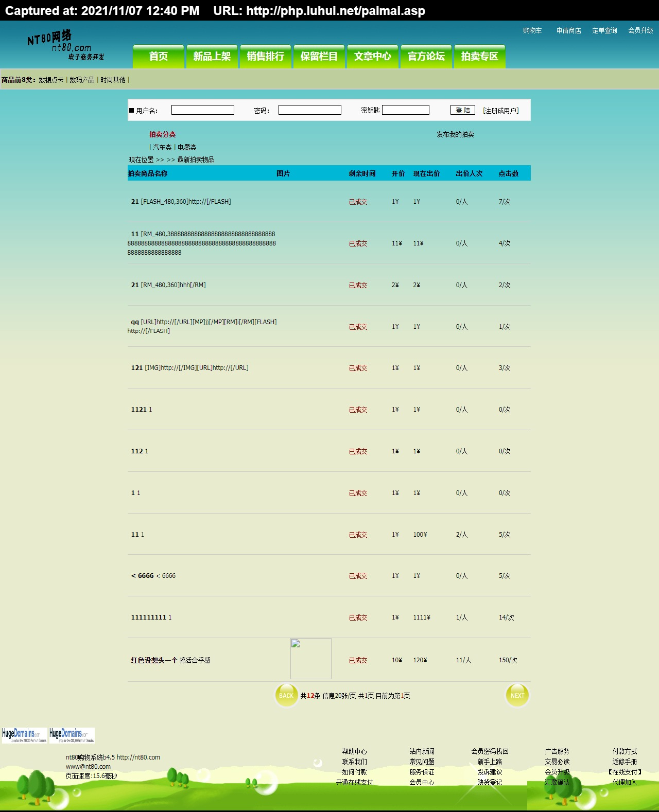Image resolution: width=659 pixels, height=812 pixels.
Task: Open the 站内新闻 footer link
Action: (x=422, y=752)
